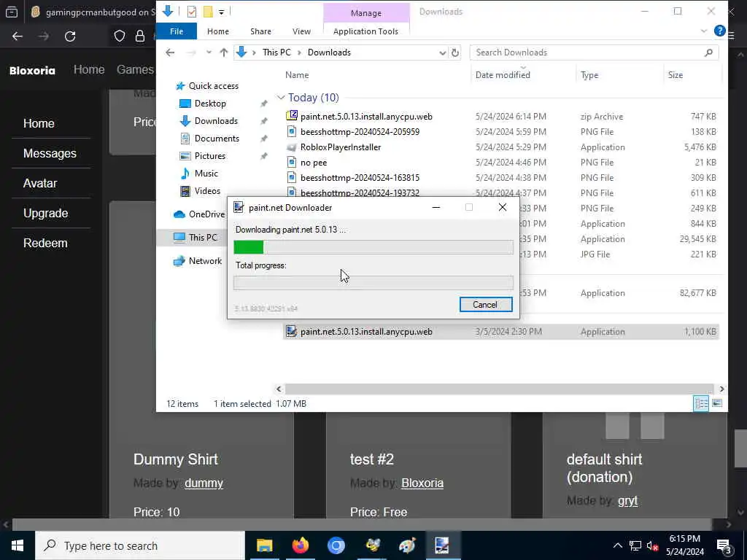Cancel the paint.net download
The image size is (747, 560).
(x=485, y=305)
